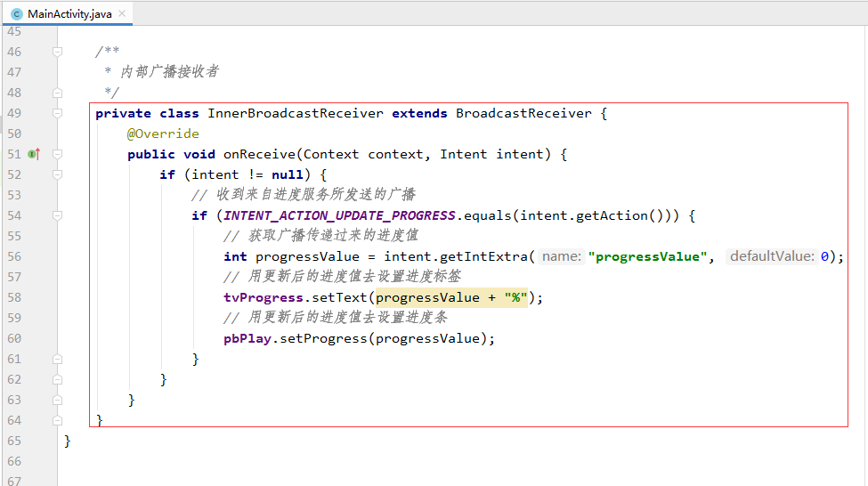Viewport: 868px width, 486px height.
Task: Click the Java class icon on MainActivity.java tab
Action: (x=17, y=14)
